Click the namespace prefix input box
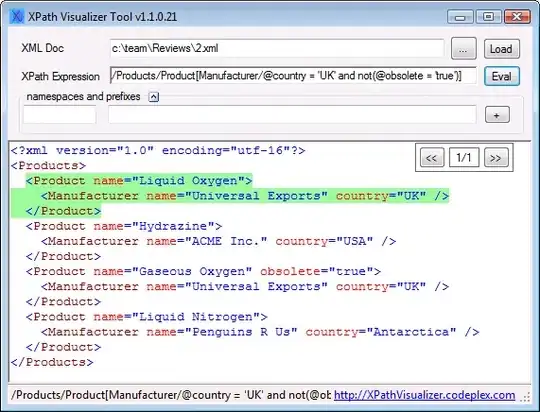Viewport: 540px width, 412px height. point(60,115)
